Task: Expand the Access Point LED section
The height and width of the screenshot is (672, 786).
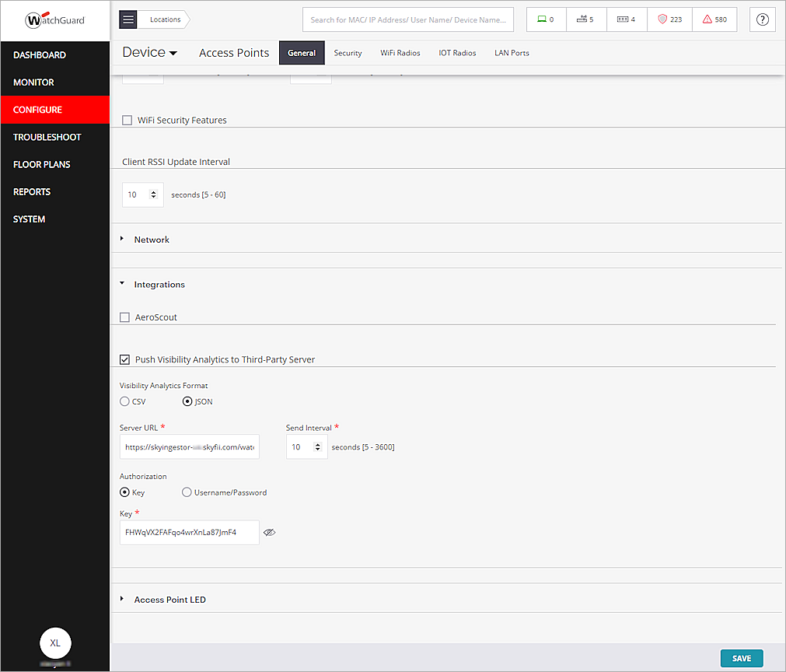Action: click(121, 599)
